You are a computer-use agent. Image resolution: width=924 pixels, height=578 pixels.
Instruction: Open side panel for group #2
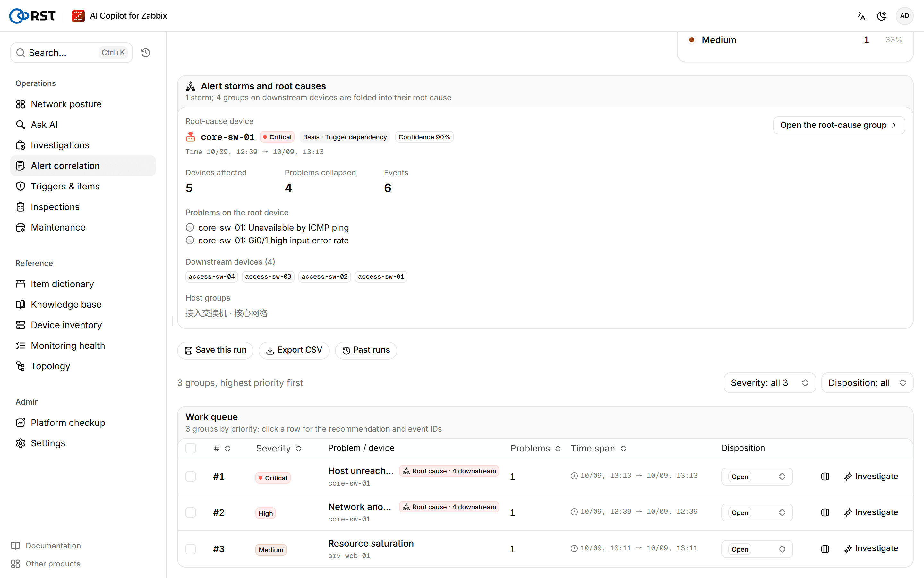click(825, 512)
